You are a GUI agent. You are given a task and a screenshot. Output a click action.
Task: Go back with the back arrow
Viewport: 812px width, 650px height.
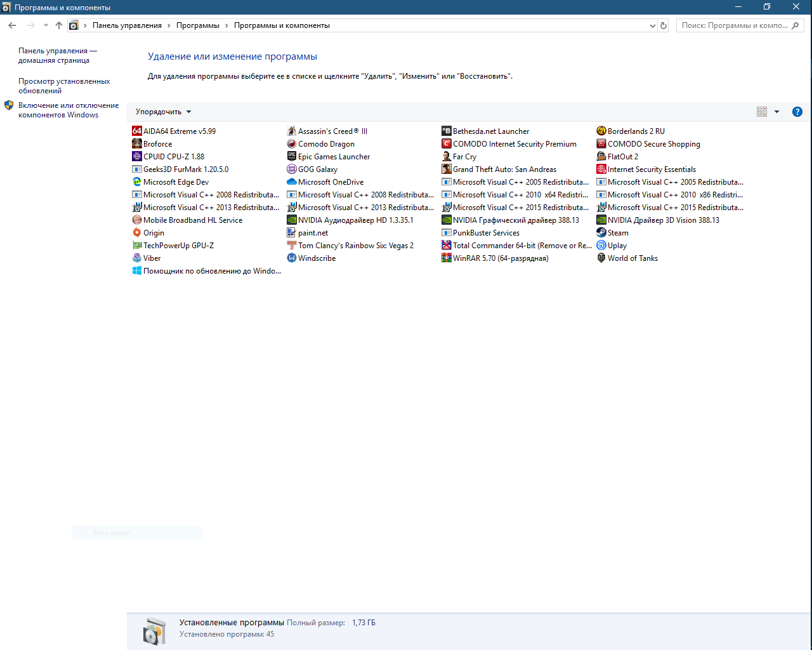click(x=12, y=25)
